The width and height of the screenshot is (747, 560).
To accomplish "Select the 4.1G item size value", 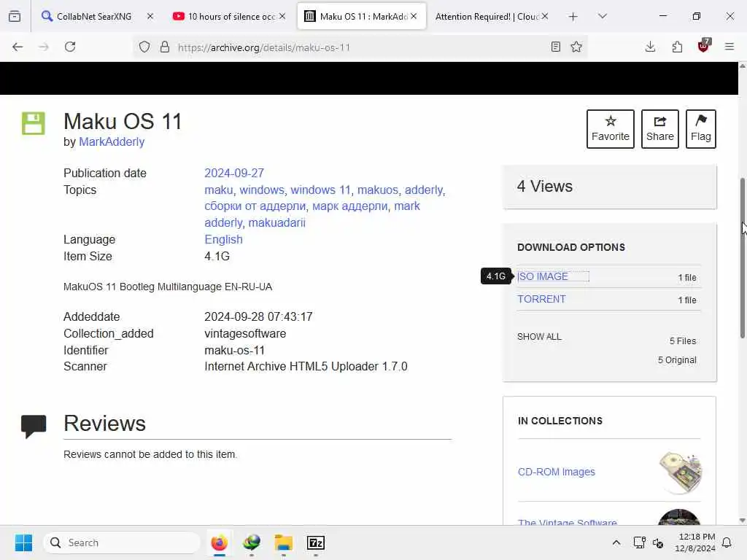I will 217,256.
